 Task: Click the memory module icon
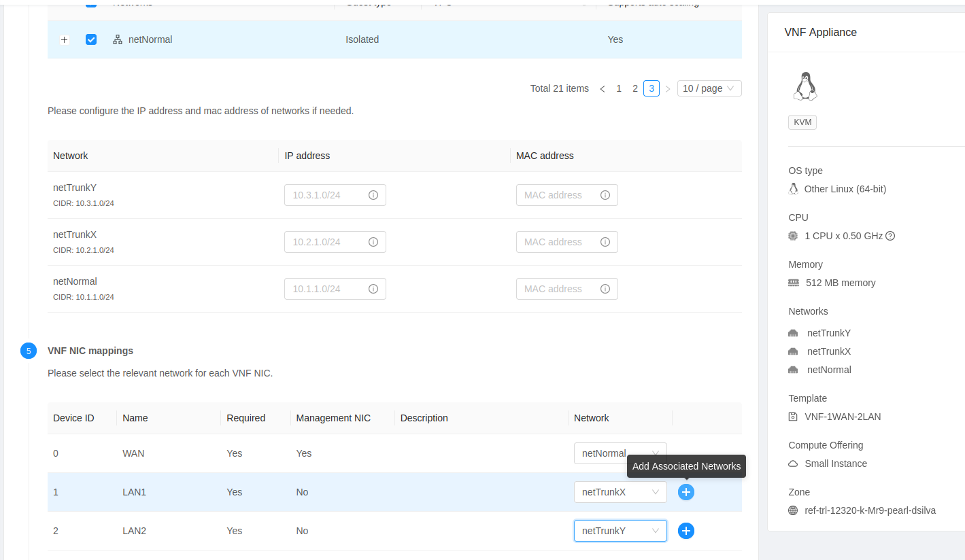(794, 283)
